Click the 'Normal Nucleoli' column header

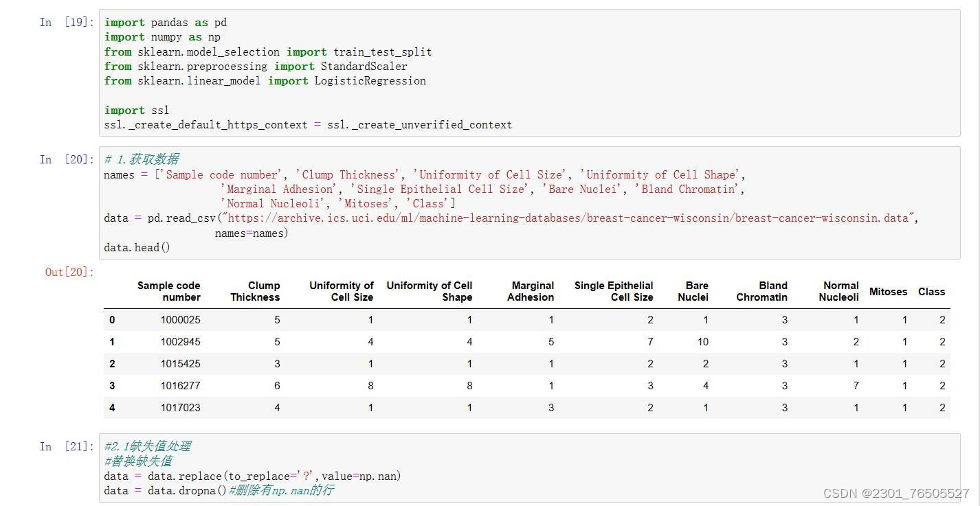click(x=839, y=291)
